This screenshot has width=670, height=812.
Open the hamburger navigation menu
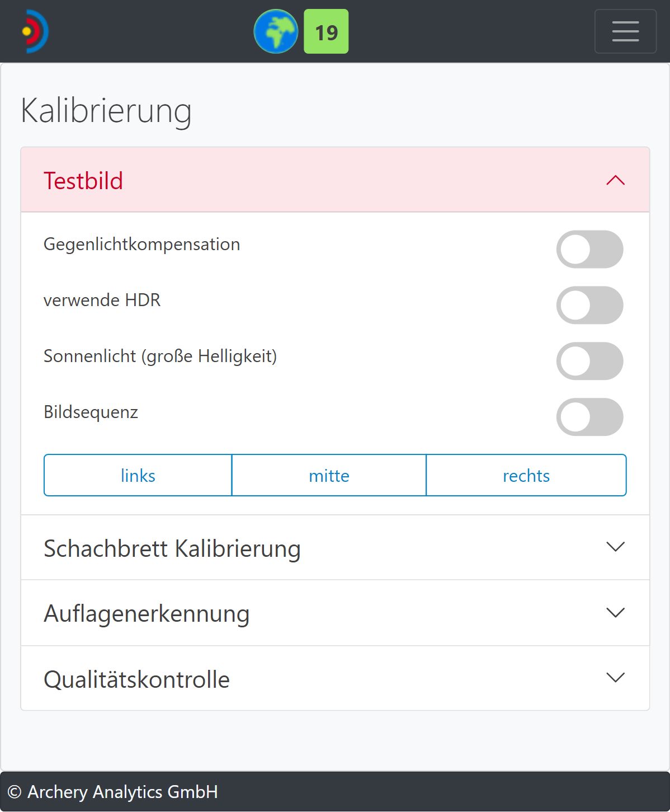(x=625, y=31)
